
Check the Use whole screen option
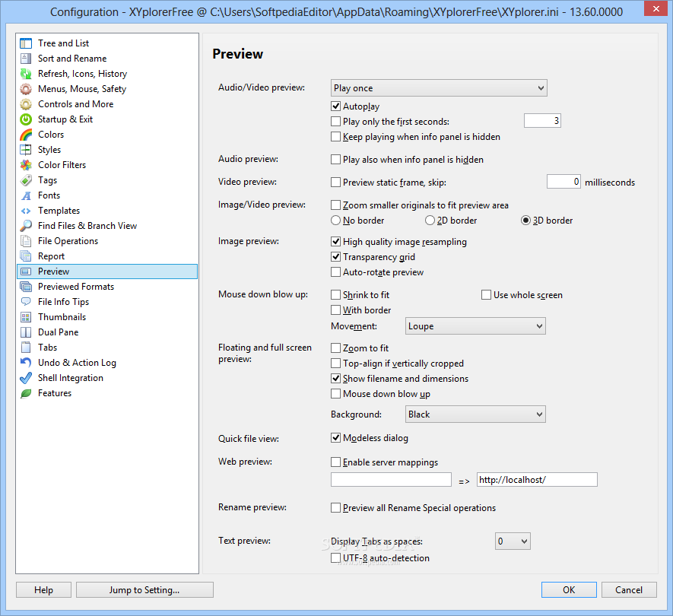[486, 295]
